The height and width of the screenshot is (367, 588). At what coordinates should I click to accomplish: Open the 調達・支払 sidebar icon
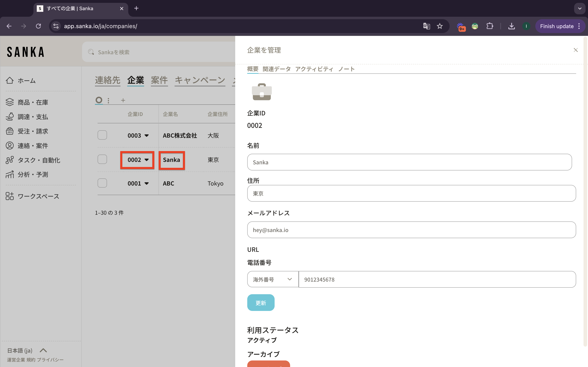(10, 117)
